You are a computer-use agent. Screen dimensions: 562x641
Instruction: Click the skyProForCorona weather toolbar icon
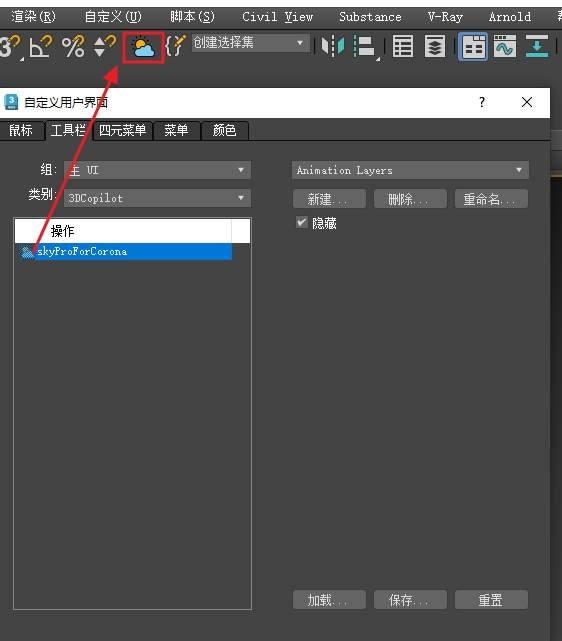(x=143, y=47)
